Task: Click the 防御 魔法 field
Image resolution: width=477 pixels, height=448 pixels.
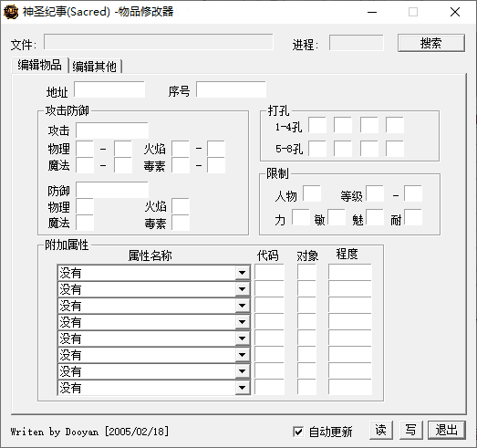Action: tap(85, 223)
